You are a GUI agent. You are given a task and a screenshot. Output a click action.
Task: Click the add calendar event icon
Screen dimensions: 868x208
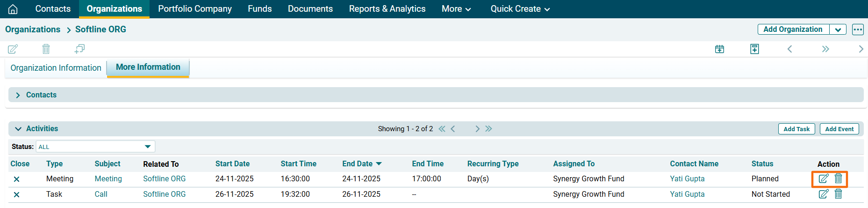719,49
